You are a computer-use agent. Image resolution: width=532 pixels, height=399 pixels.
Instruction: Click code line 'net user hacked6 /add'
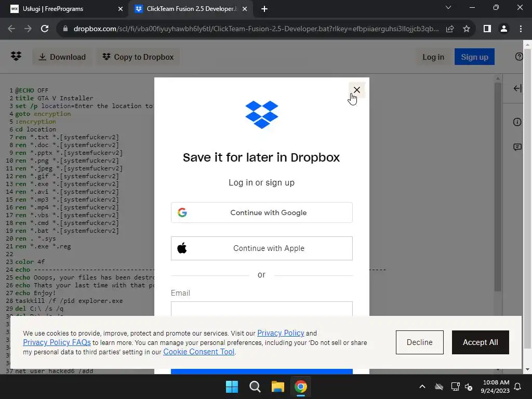54,371
